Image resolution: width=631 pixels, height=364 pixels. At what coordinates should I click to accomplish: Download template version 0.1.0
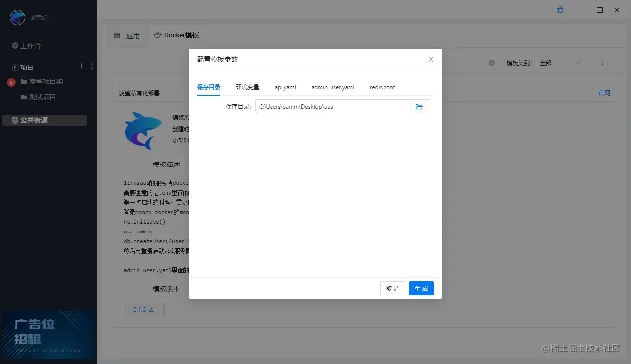pos(144,309)
